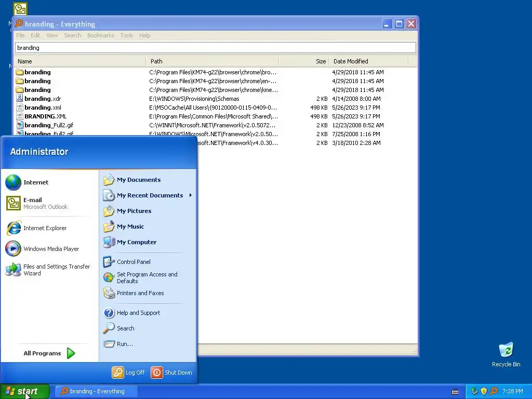The width and height of the screenshot is (532, 399).
Task: Launch Windows Media Player icon
Action: (13, 249)
